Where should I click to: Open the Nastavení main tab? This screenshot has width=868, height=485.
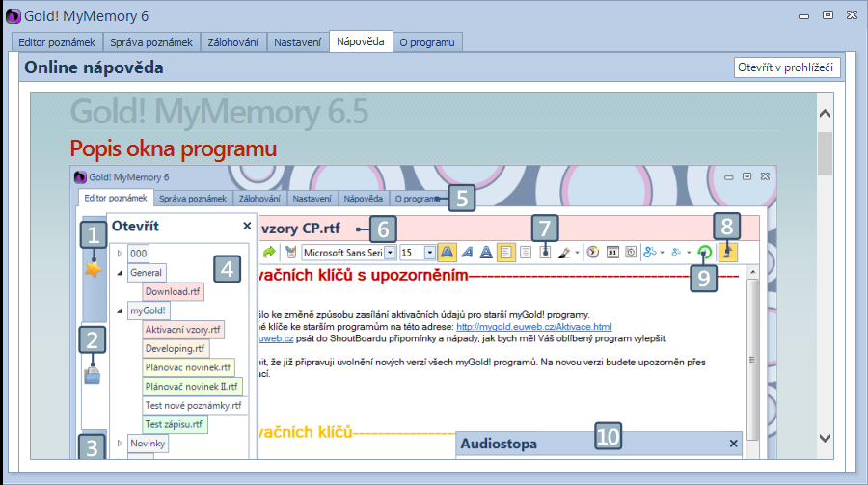point(297,42)
